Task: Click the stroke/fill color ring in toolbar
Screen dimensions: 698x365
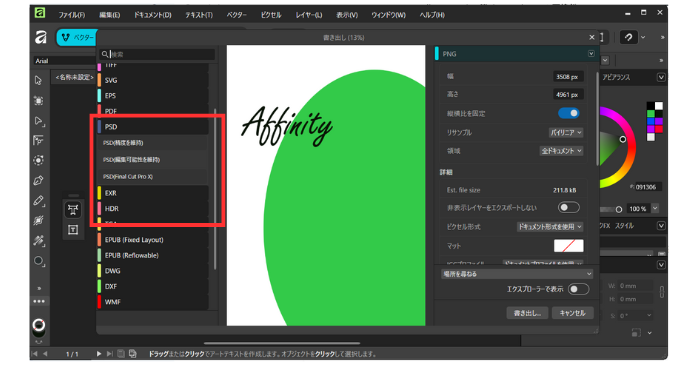Action: pyautogui.click(x=39, y=325)
